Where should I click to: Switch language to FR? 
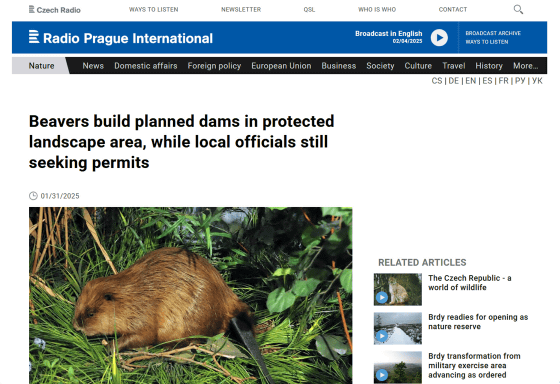pyautogui.click(x=504, y=81)
